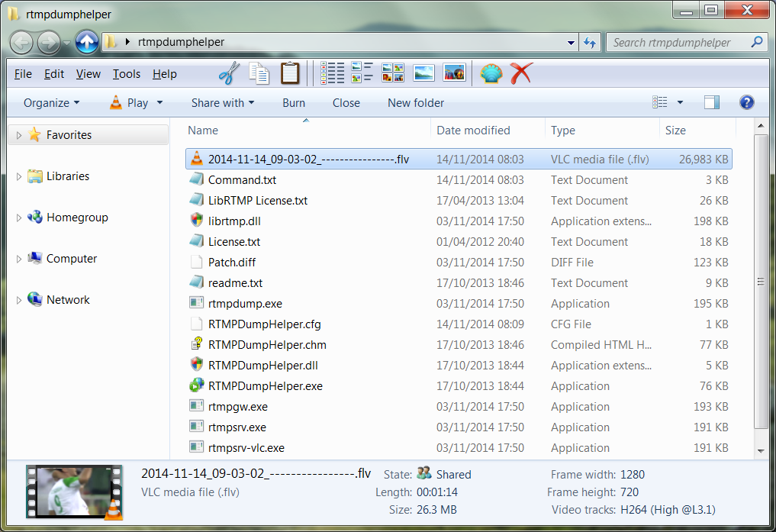
Task: Click the file list vertical scrollbar thumb
Action: pyautogui.click(x=761, y=282)
